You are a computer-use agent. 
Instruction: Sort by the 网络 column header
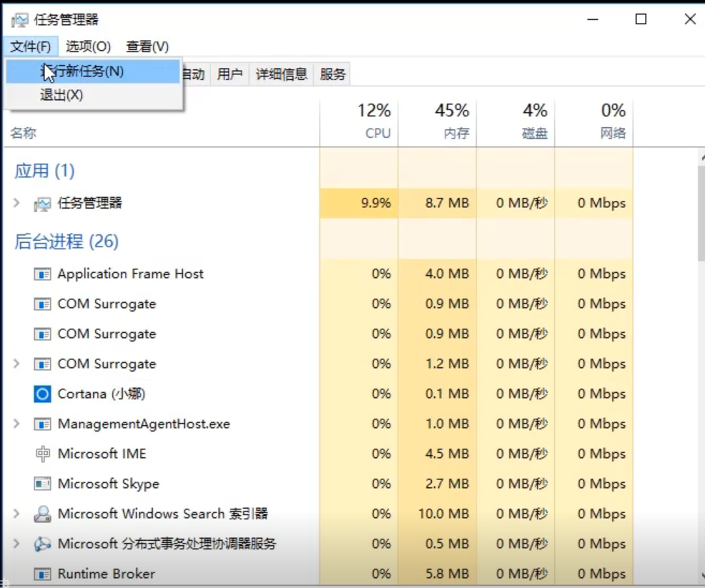[x=593, y=122]
